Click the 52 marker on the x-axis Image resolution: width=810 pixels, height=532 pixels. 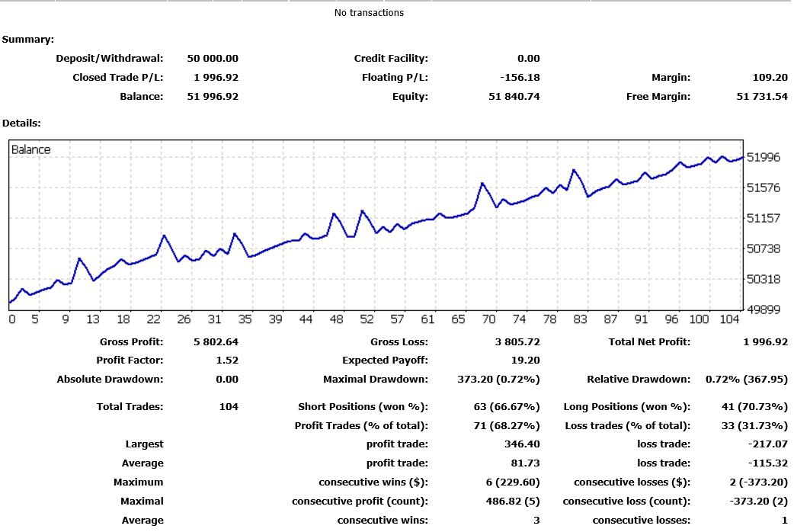pos(367,319)
